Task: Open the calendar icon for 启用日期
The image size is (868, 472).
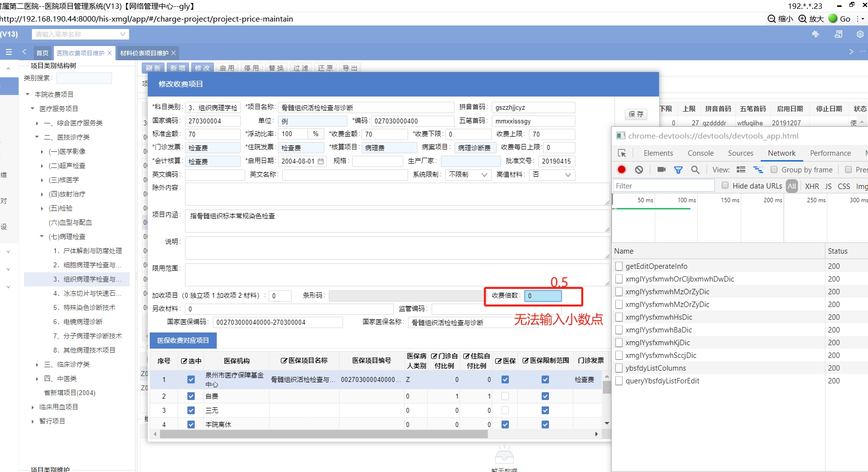Action: (x=321, y=161)
